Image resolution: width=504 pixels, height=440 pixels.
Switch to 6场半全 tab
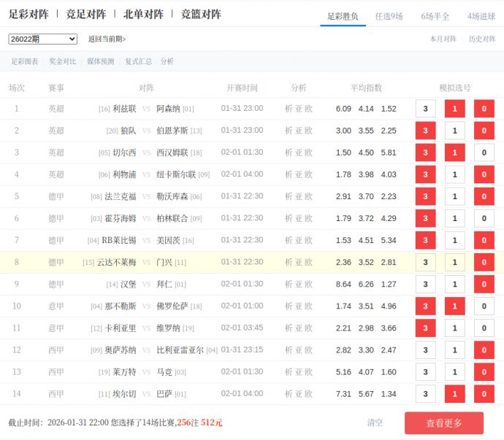click(435, 15)
